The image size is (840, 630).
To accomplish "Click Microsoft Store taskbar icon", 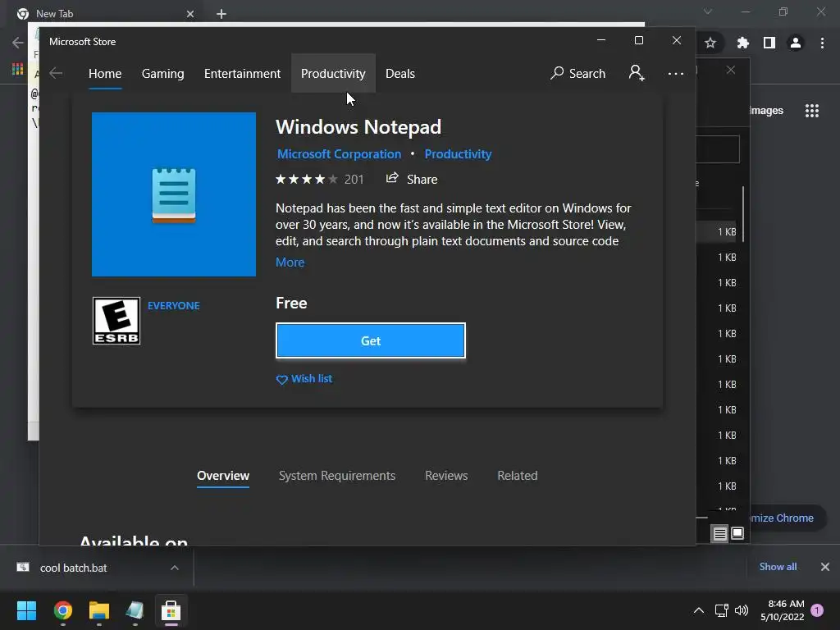I will click(171, 610).
